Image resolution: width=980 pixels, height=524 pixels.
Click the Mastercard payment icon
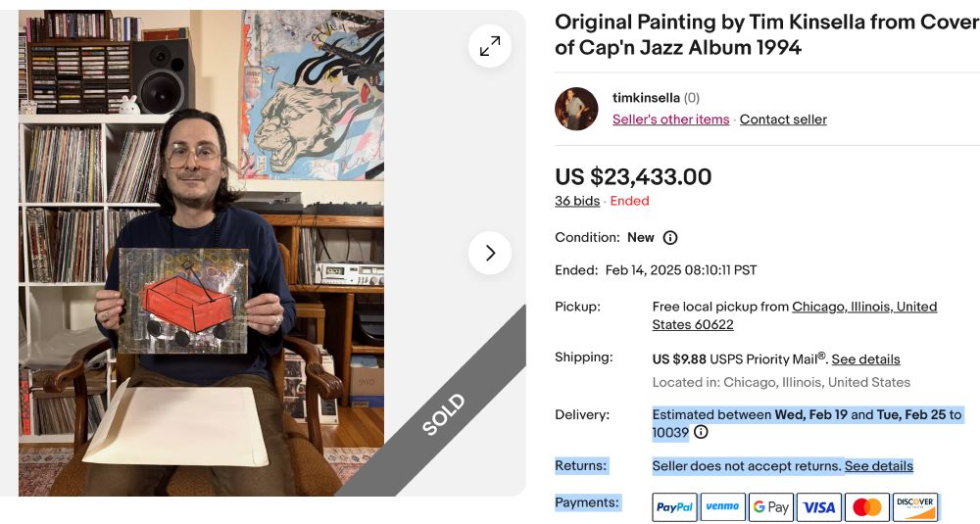[x=866, y=506]
